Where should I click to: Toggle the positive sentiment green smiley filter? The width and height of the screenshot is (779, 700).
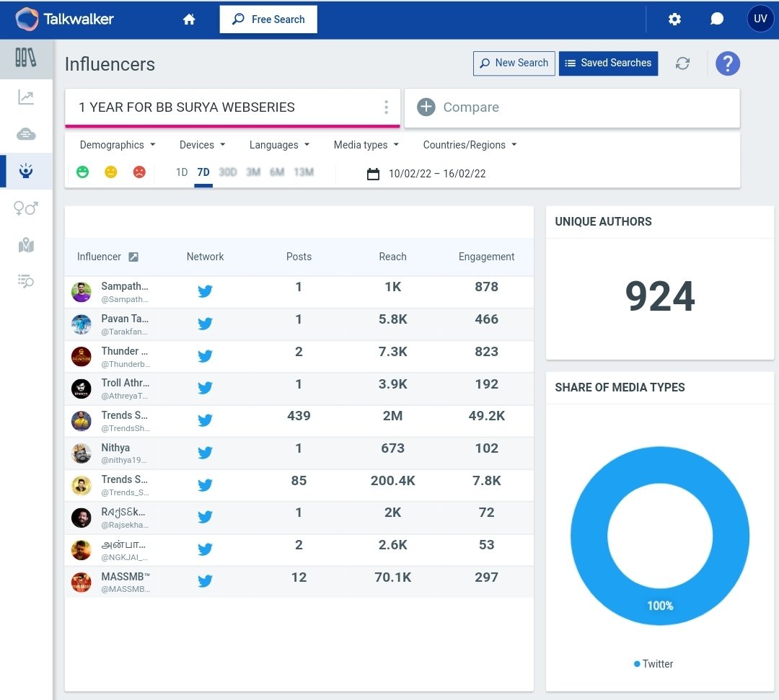[82, 172]
